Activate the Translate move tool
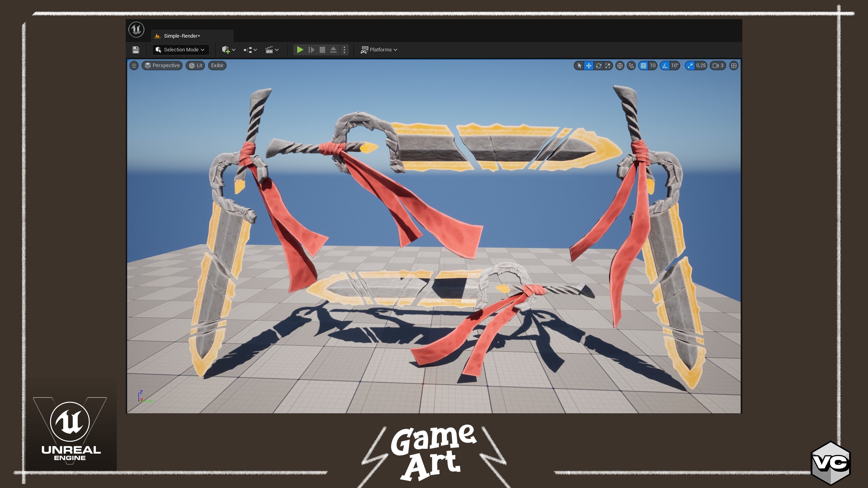This screenshot has height=488, width=868. (589, 66)
